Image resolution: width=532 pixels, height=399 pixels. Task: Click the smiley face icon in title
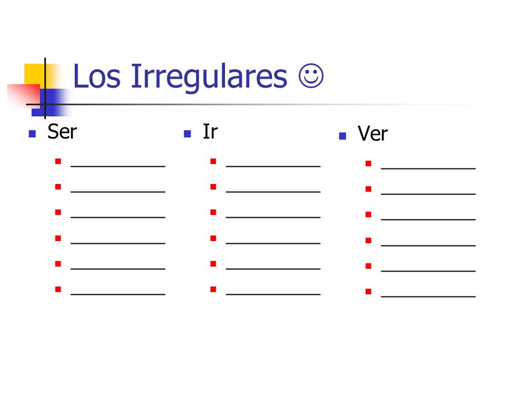click(311, 76)
